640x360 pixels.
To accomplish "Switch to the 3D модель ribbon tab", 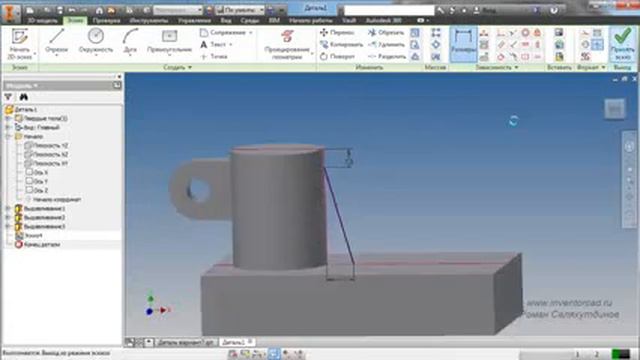I will pos(42,20).
